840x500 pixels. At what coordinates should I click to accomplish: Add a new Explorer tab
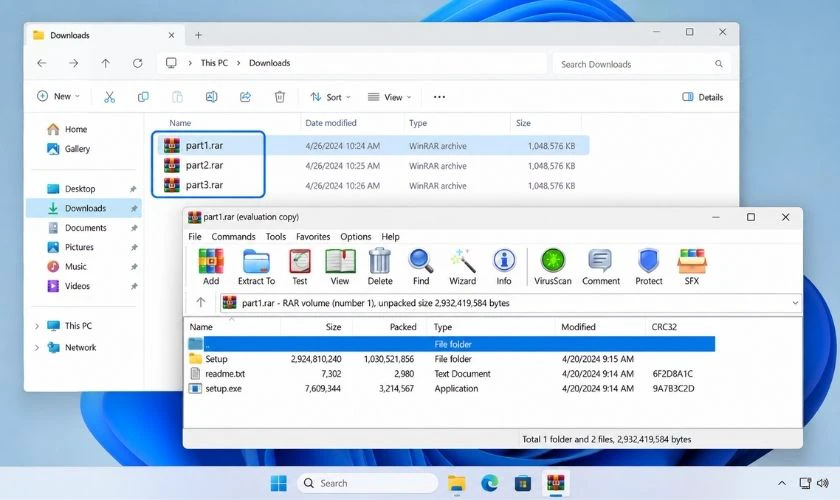point(198,35)
